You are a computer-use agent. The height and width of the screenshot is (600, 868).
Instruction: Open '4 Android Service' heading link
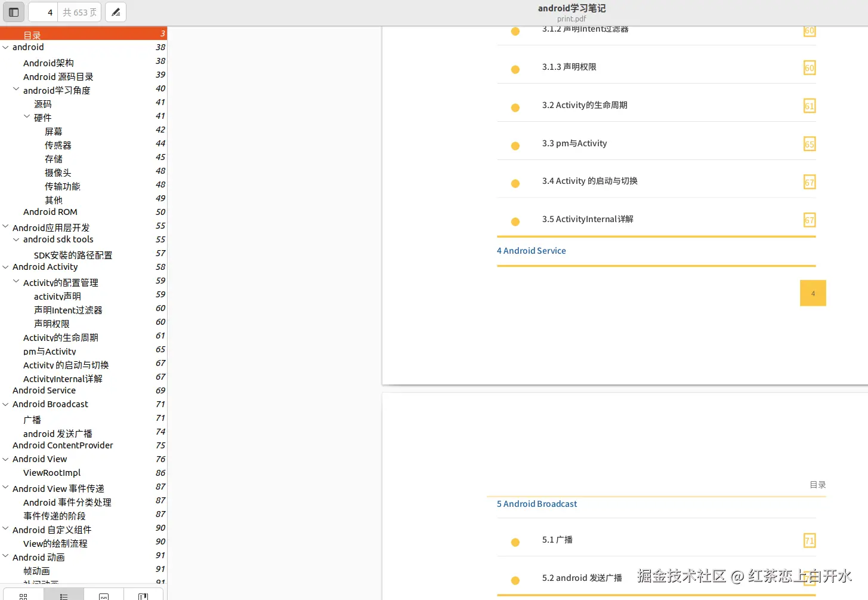(x=532, y=251)
